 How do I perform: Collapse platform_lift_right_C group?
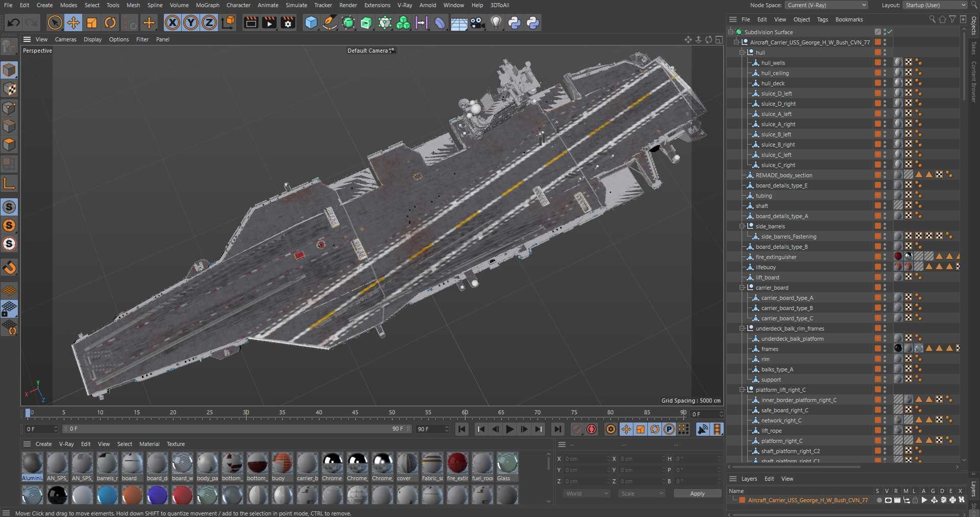click(x=742, y=390)
